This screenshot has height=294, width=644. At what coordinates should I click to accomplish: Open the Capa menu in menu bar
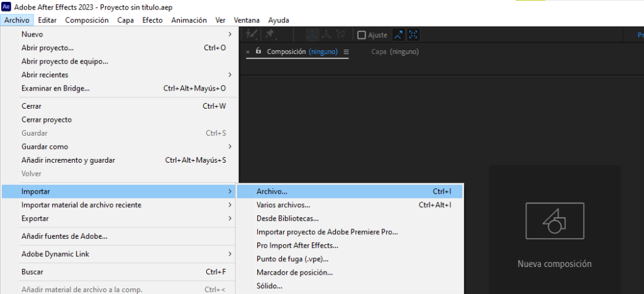coord(125,20)
